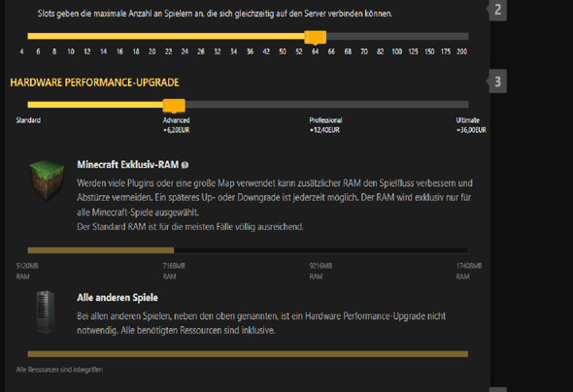Select 66 slots on the slots scale
The image size is (573, 392).
click(331, 51)
